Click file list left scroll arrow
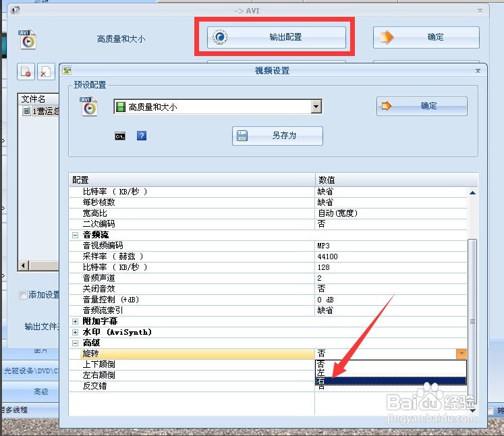The image size is (504, 436). [23, 266]
